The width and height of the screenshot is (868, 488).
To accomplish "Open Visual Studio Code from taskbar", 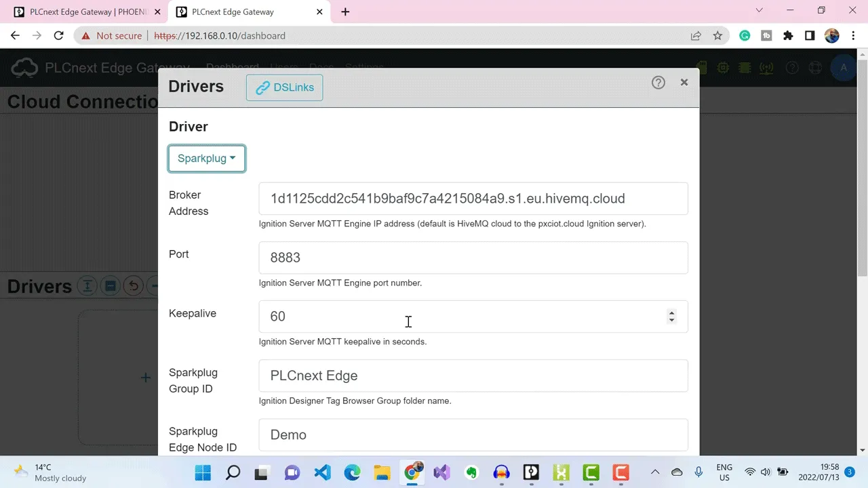I will coord(322,472).
